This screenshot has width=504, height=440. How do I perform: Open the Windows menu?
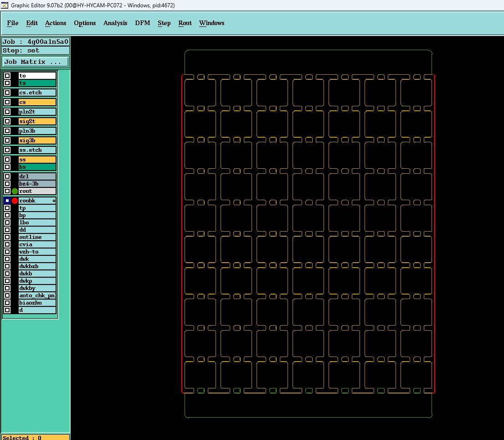click(x=211, y=23)
